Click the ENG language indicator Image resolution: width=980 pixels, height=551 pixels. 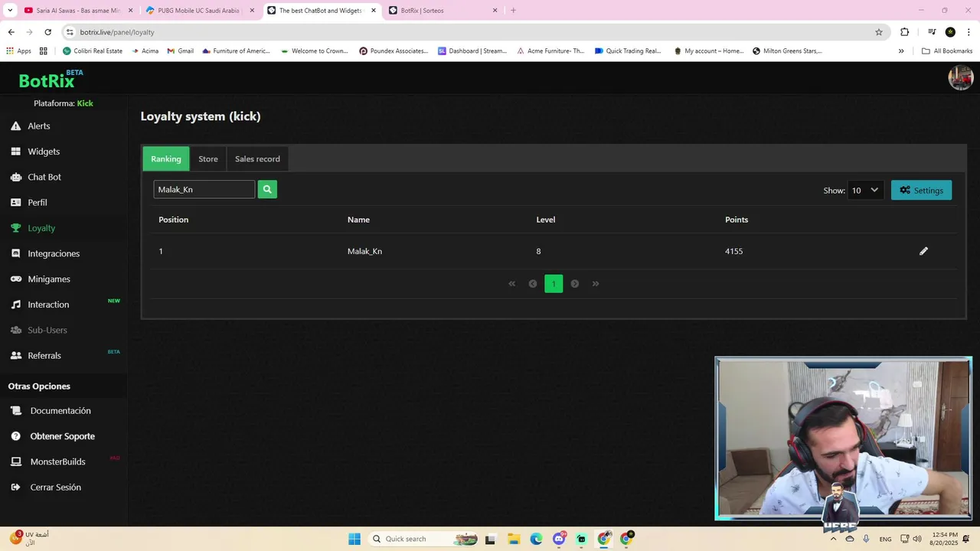click(x=885, y=539)
